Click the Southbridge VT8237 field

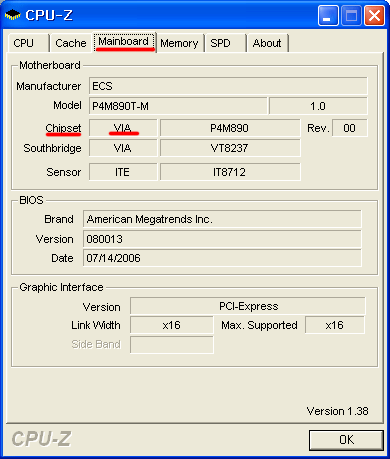tap(230, 148)
